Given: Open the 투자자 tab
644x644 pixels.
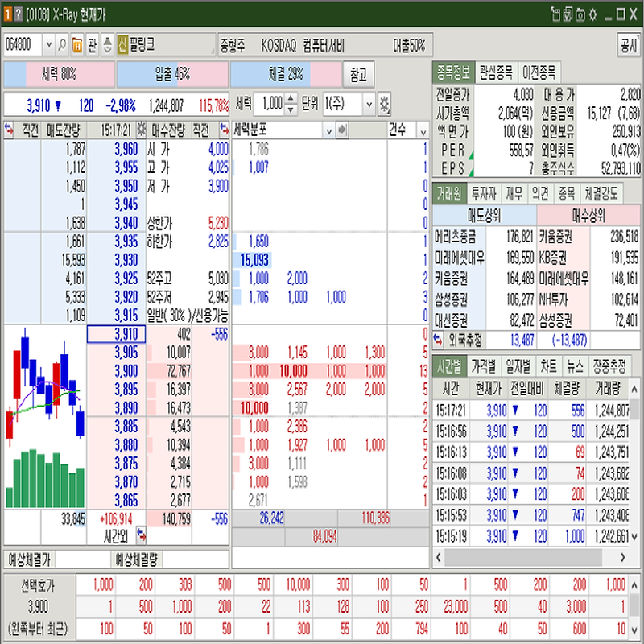Looking at the screenshot, I should pos(484,193).
